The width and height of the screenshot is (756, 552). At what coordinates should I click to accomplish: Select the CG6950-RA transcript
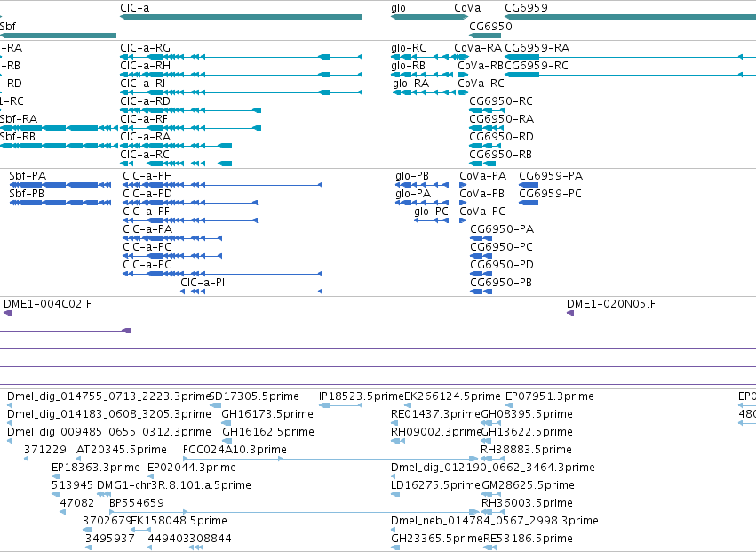pos(487,128)
